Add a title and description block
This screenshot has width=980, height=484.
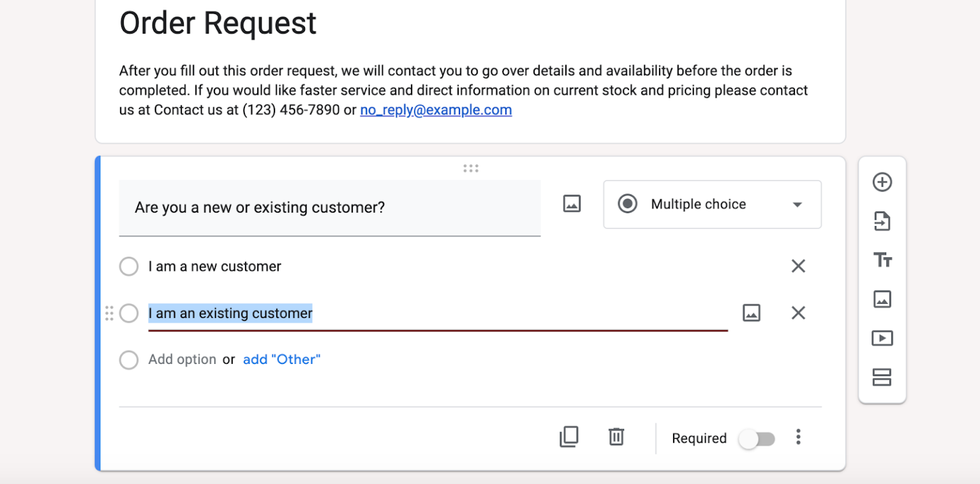tap(882, 261)
